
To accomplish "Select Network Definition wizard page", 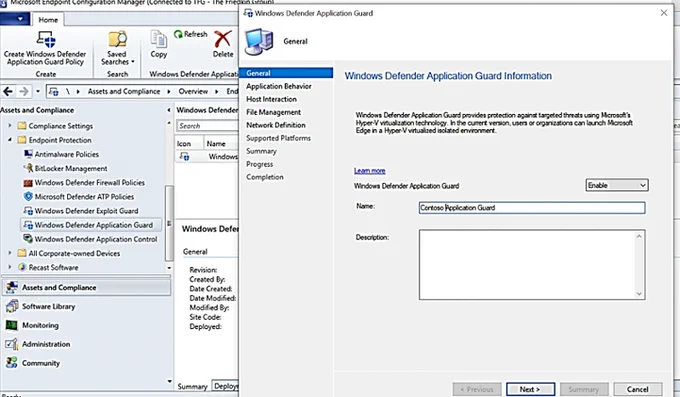I will click(x=276, y=125).
